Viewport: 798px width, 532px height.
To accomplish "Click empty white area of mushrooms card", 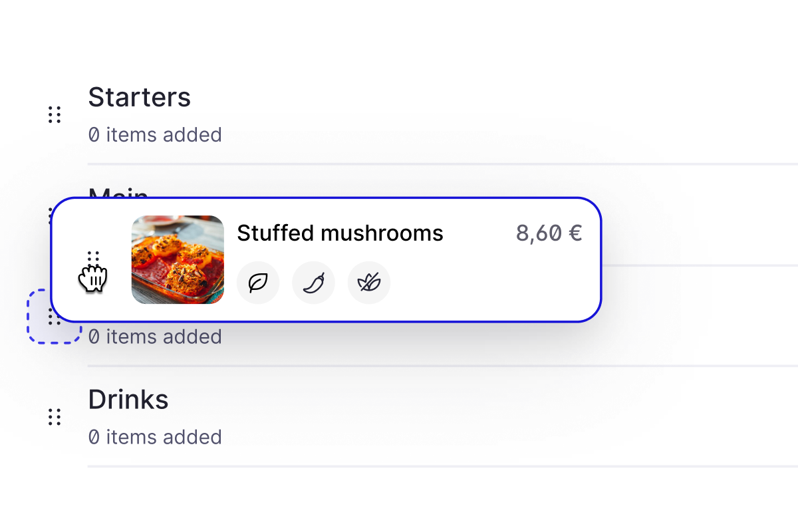I will point(492,286).
